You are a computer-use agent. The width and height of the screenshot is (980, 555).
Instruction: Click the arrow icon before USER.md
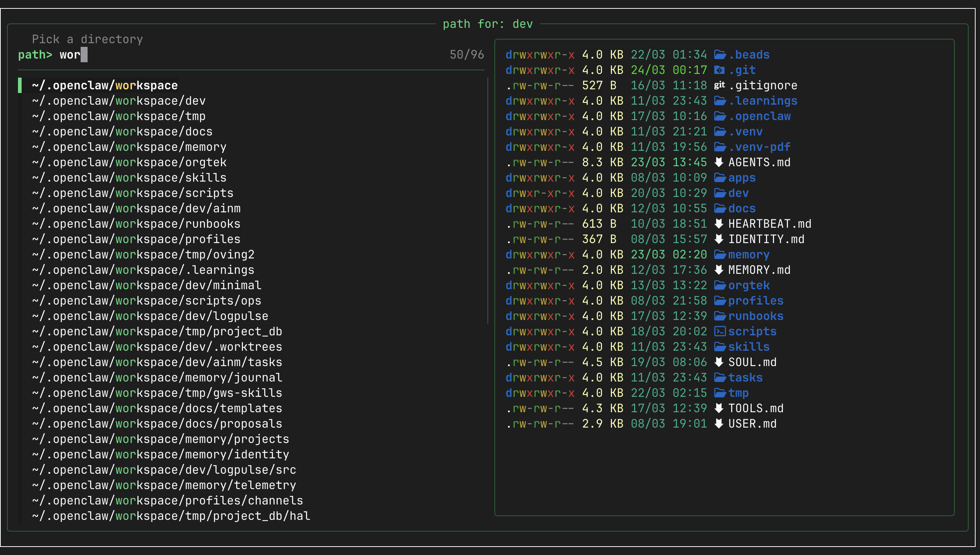click(x=719, y=423)
